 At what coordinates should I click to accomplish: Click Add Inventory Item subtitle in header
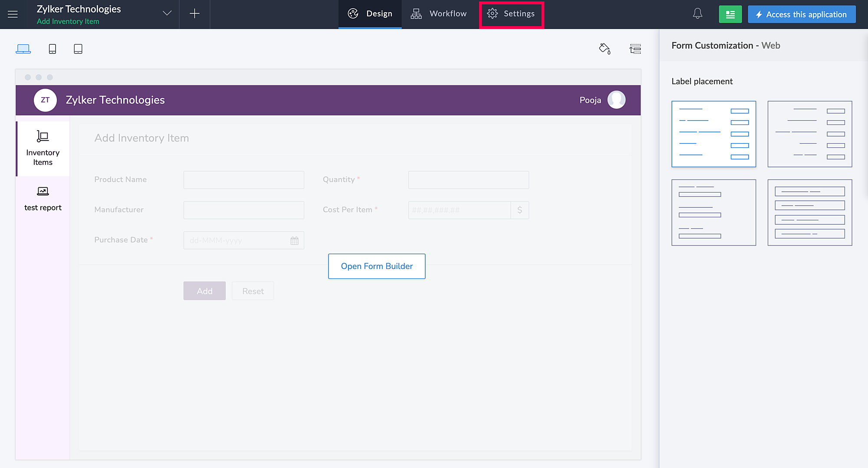click(68, 21)
